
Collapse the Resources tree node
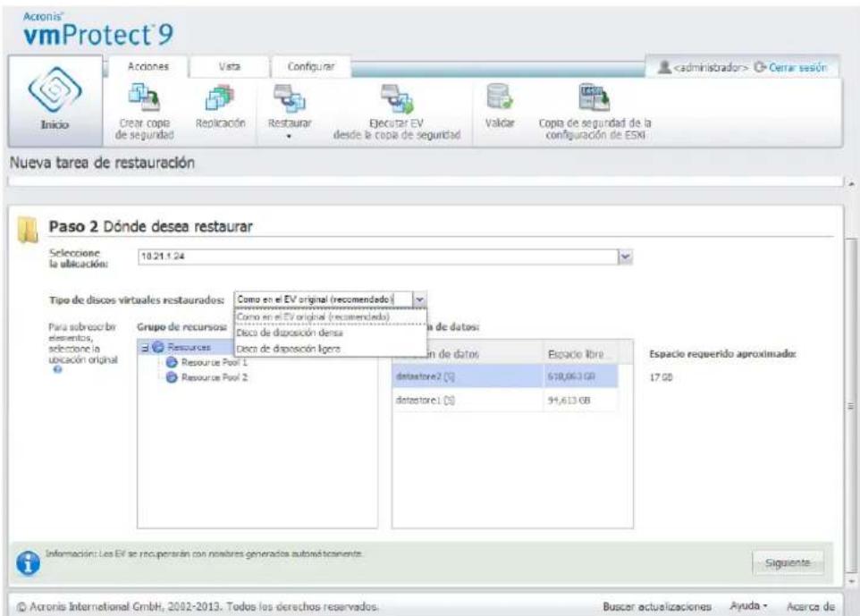tap(146, 348)
